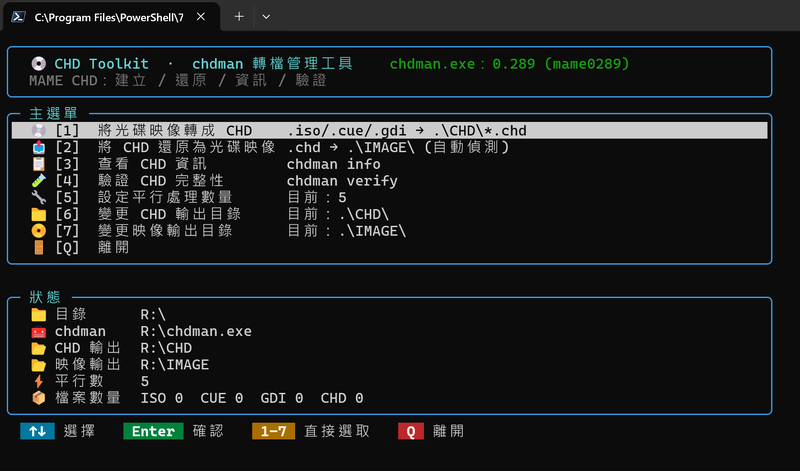Click the PowerShell icon in the tab
This screenshot has width=800, height=471.
click(x=19, y=17)
